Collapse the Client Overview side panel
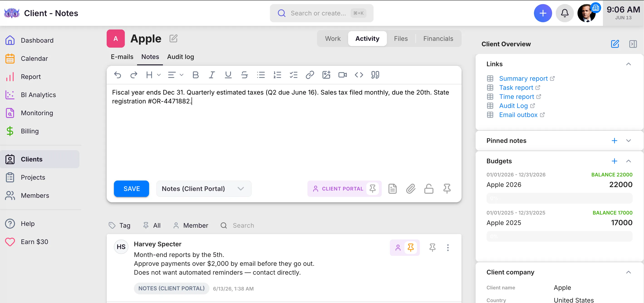Image resolution: width=644 pixels, height=303 pixels. coord(633,44)
